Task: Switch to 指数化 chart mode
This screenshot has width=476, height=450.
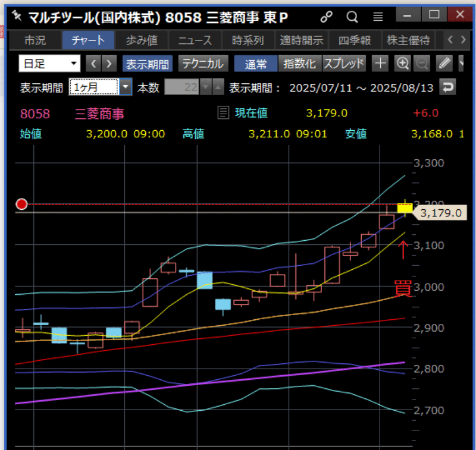Action: [300, 64]
